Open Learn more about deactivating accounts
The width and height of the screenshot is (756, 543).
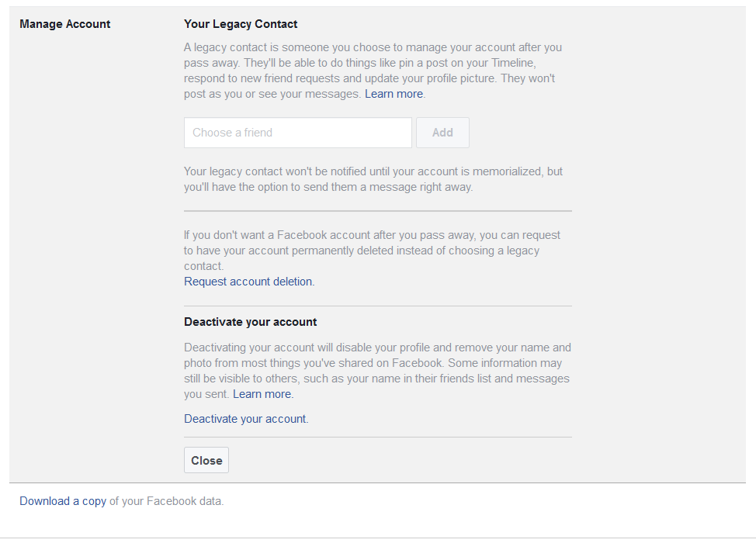[262, 394]
